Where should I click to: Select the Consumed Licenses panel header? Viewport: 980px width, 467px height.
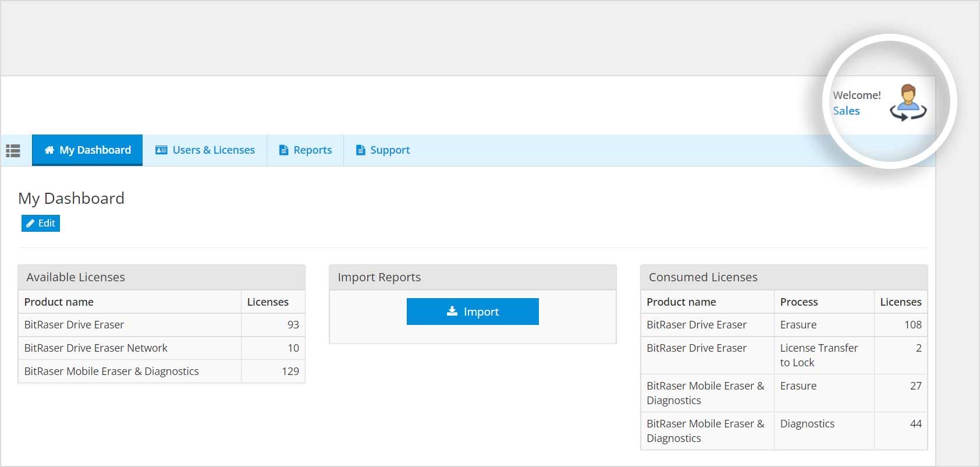click(x=784, y=277)
